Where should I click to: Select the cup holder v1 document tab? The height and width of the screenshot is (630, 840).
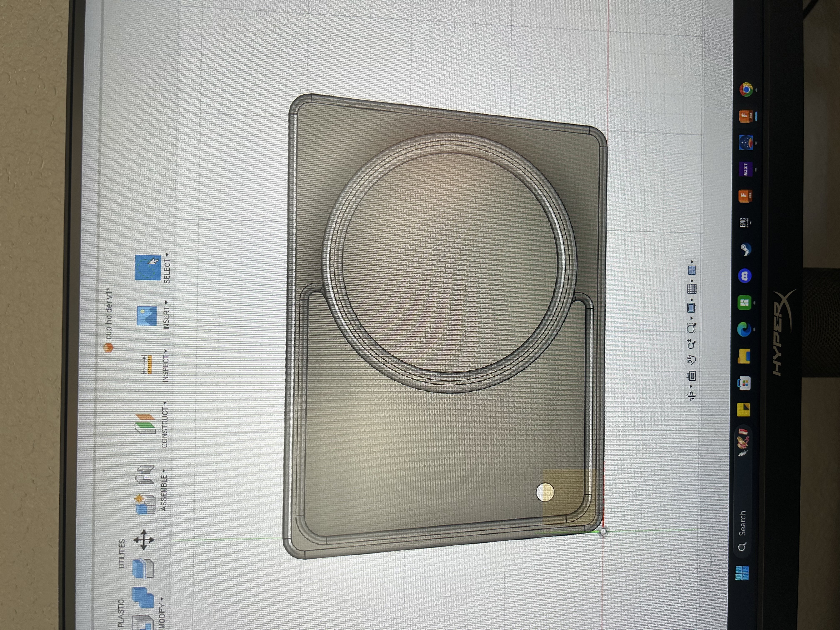tap(109, 320)
